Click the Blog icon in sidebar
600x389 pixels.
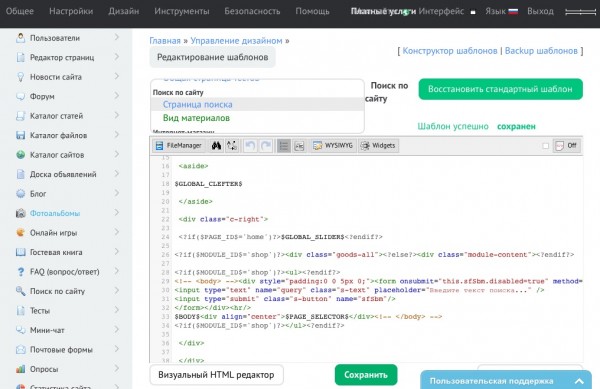tap(21, 194)
